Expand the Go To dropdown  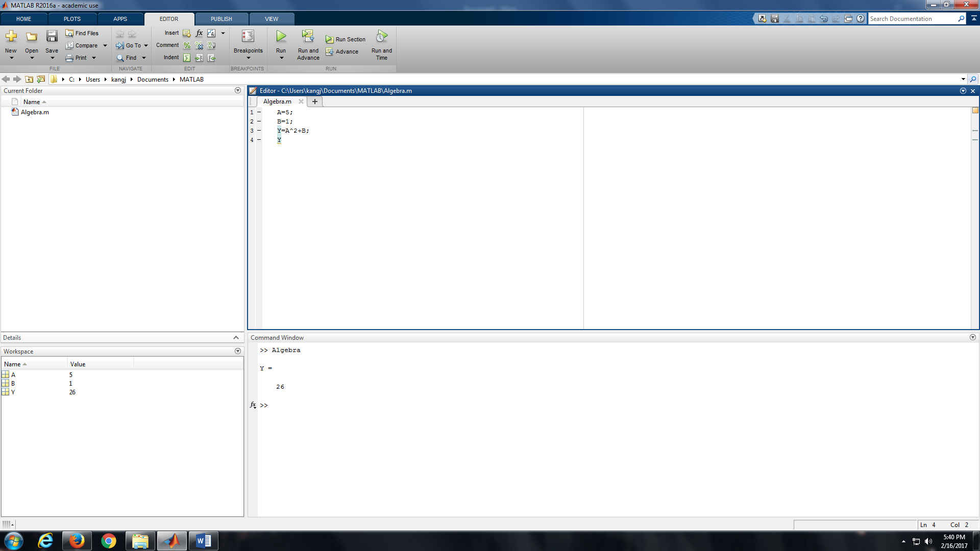[x=145, y=45]
